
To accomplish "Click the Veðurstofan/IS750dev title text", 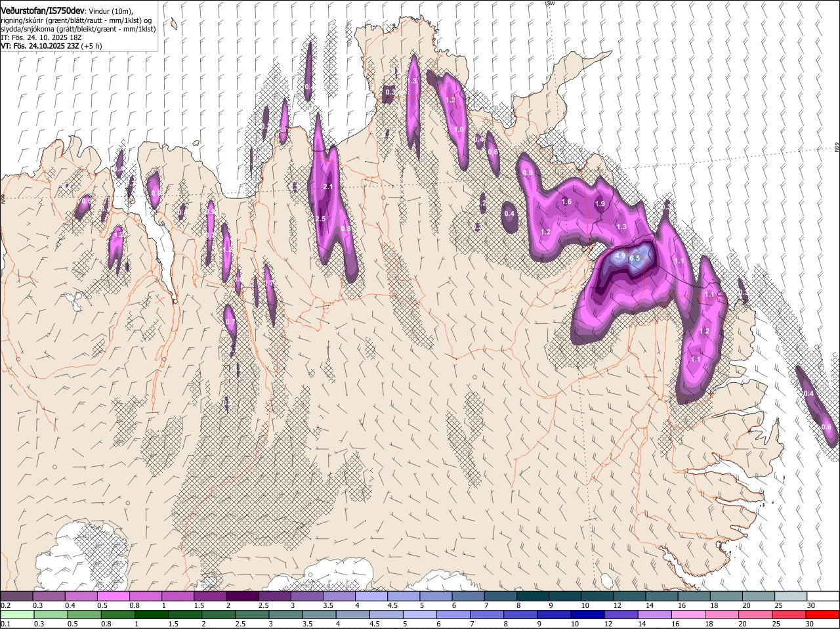I will click(x=43, y=11).
